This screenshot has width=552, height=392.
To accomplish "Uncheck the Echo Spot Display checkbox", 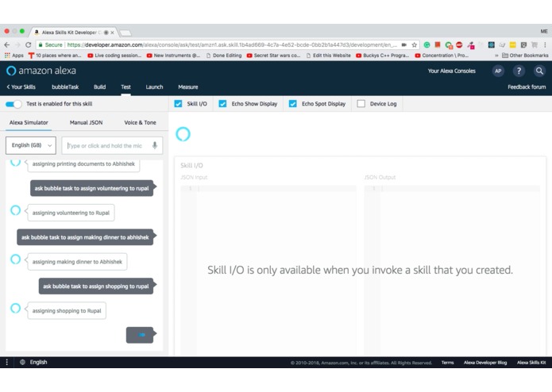I will pyautogui.click(x=292, y=104).
